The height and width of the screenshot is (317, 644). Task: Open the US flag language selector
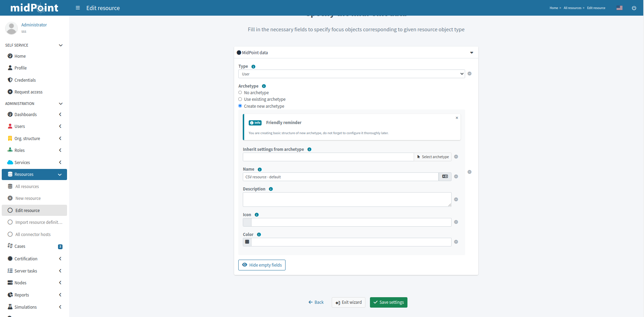pyautogui.click(x=619, y=8)
